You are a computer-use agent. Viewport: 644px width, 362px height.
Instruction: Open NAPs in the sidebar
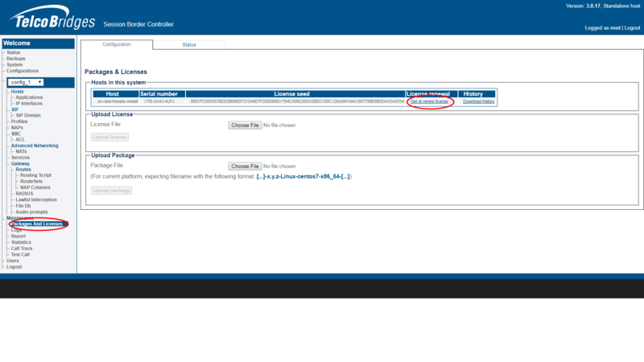(17, 128)
